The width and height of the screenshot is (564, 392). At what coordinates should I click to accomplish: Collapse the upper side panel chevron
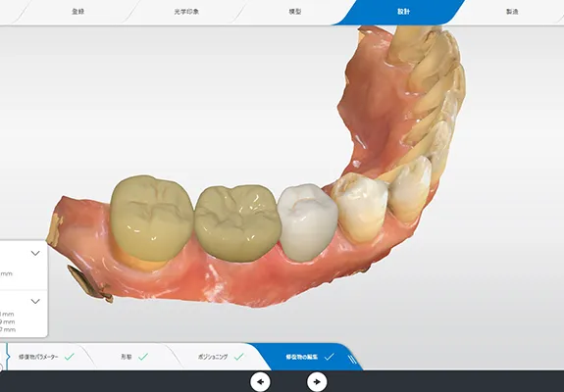pyautogui.click(x=35, y=253)
